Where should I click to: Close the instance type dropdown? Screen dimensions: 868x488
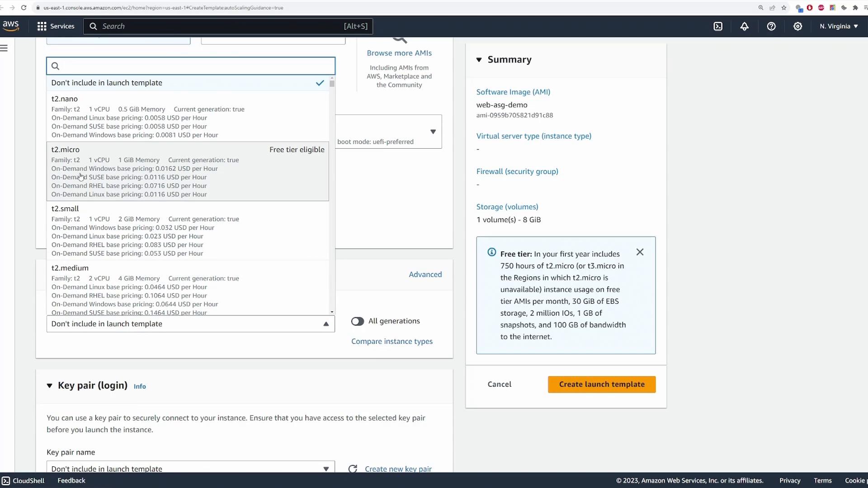326,324
